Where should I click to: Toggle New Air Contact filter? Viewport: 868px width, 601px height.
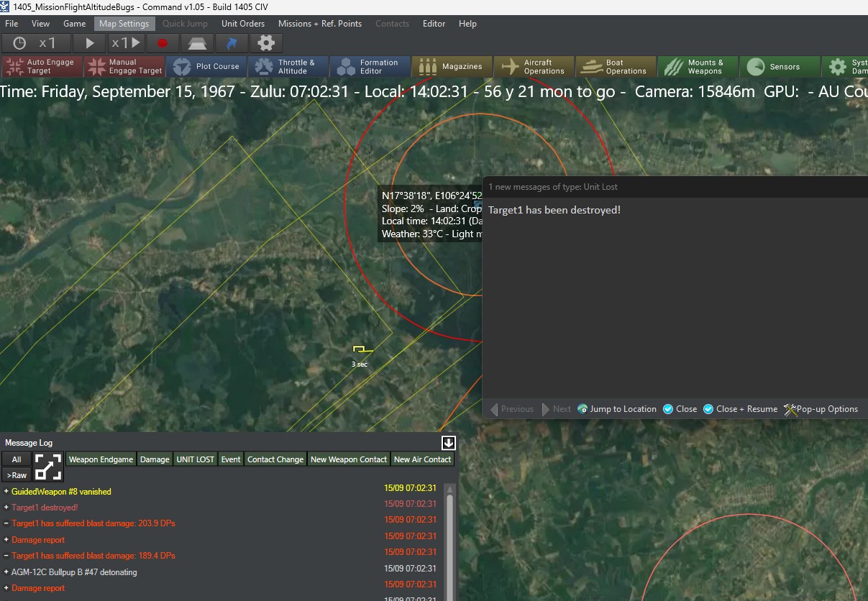pyautogui.click(x=423, y=459)
